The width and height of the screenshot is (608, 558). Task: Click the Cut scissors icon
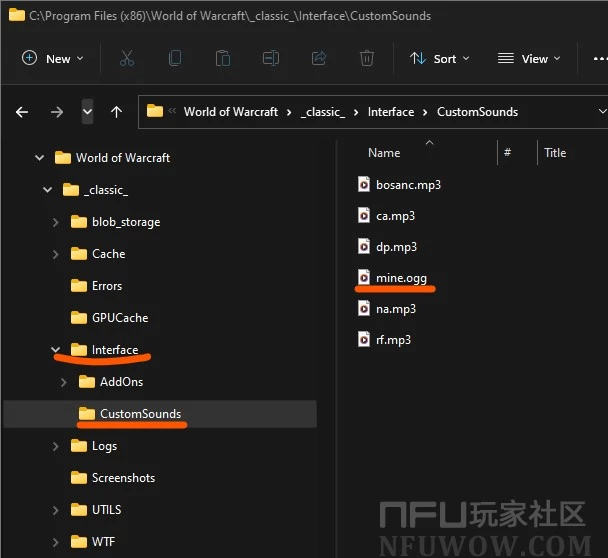(126, 59)
